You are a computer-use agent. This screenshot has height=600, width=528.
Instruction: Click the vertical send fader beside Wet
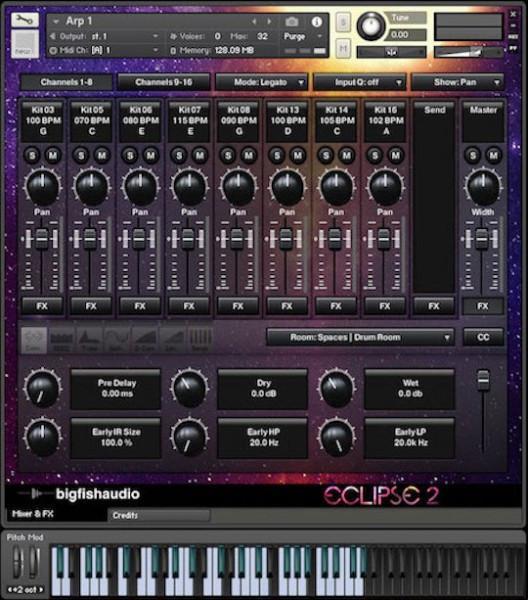pyautogui.click(x=484, y=380)
